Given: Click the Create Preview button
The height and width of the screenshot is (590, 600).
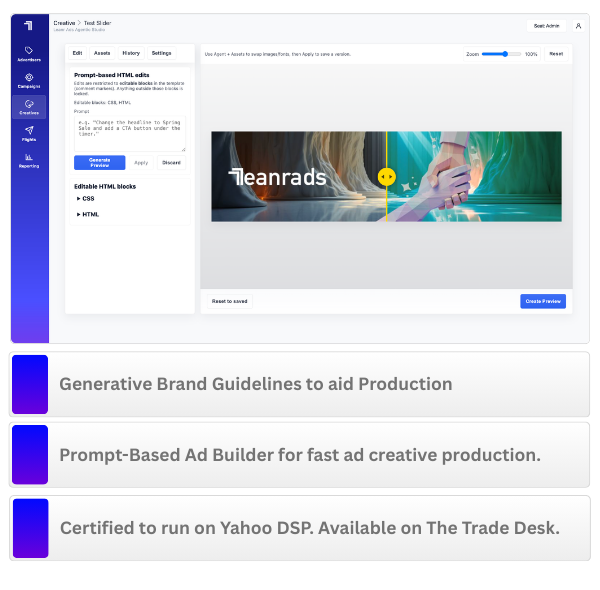Looking at the screenshot, I should (543, 301).
